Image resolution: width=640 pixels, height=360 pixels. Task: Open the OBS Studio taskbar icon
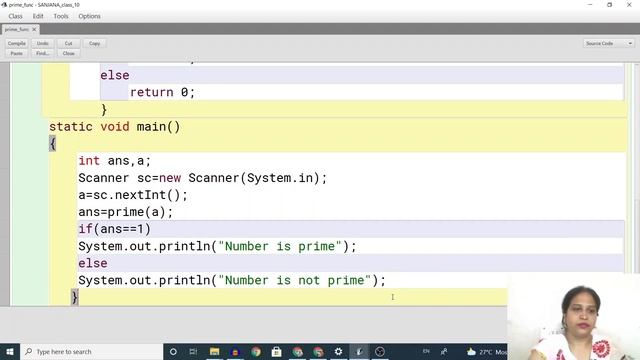click(x=380, y=351)
